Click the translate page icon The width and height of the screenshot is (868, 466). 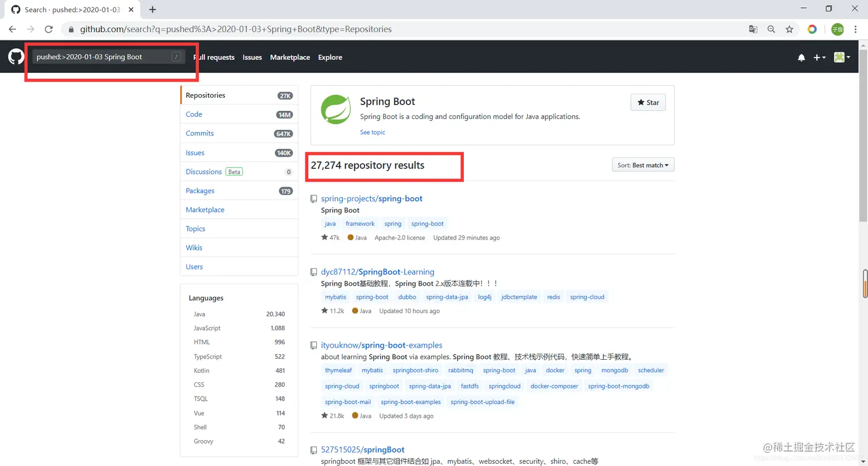(753, 29)
